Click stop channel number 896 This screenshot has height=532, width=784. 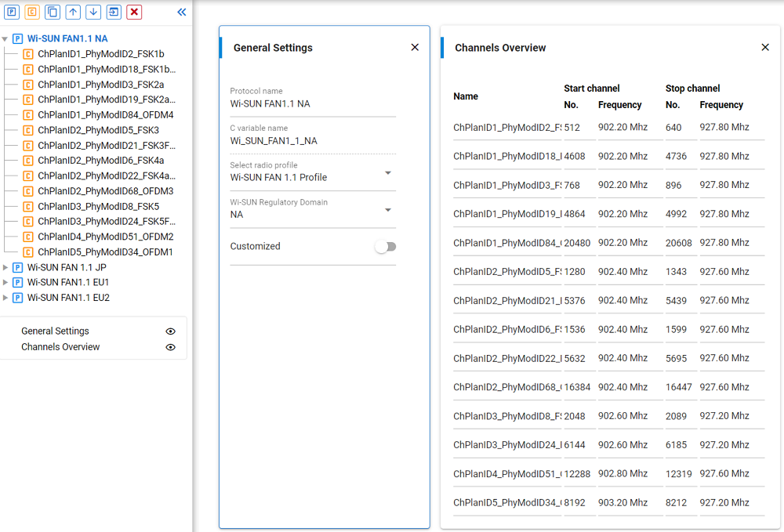(x=673, y=186)
